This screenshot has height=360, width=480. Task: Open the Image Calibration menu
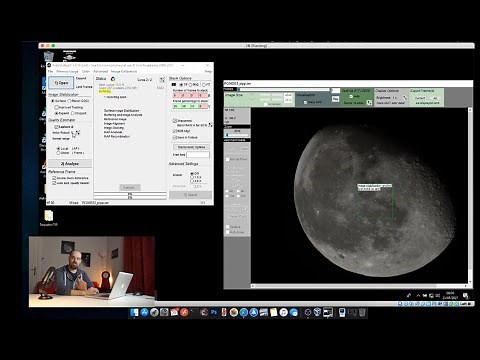coord(124,71)
